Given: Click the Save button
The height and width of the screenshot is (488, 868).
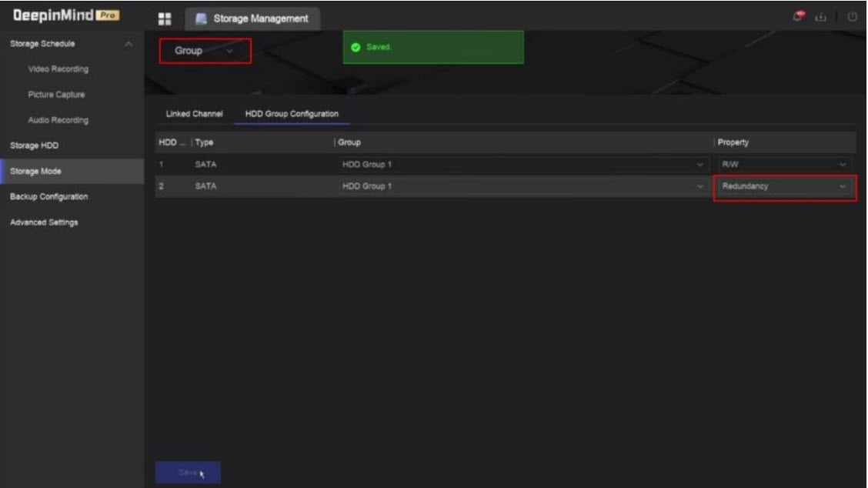Looking at the screenshot, I should tap(189, 473).
